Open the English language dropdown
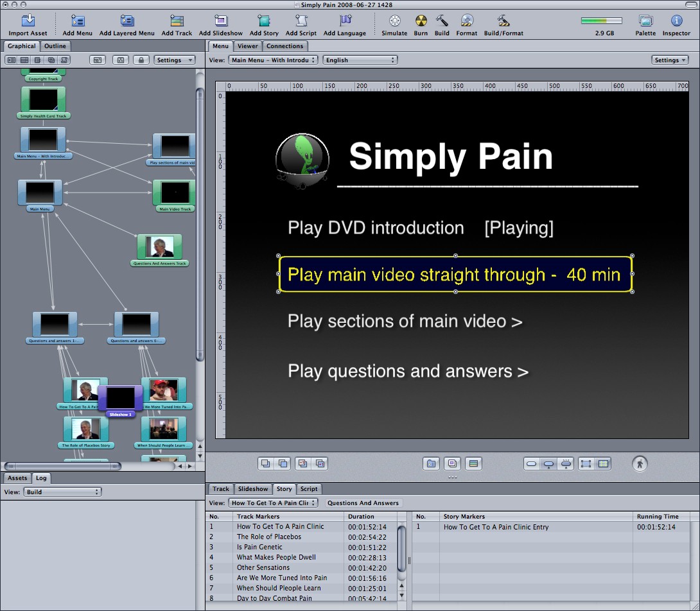Image resolution: width=700 pixels, height=611 pixels. [x=360, y=60]
